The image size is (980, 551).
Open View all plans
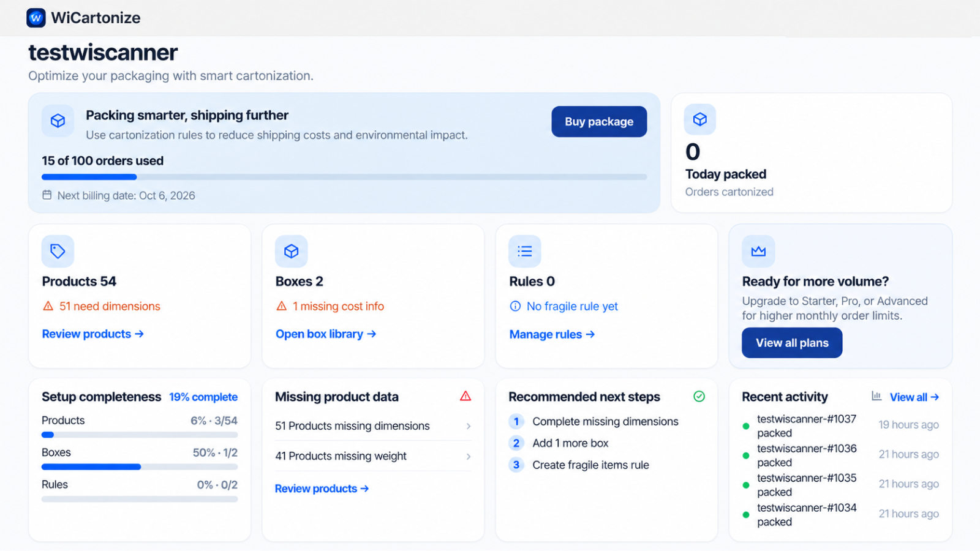coord(792,343)
